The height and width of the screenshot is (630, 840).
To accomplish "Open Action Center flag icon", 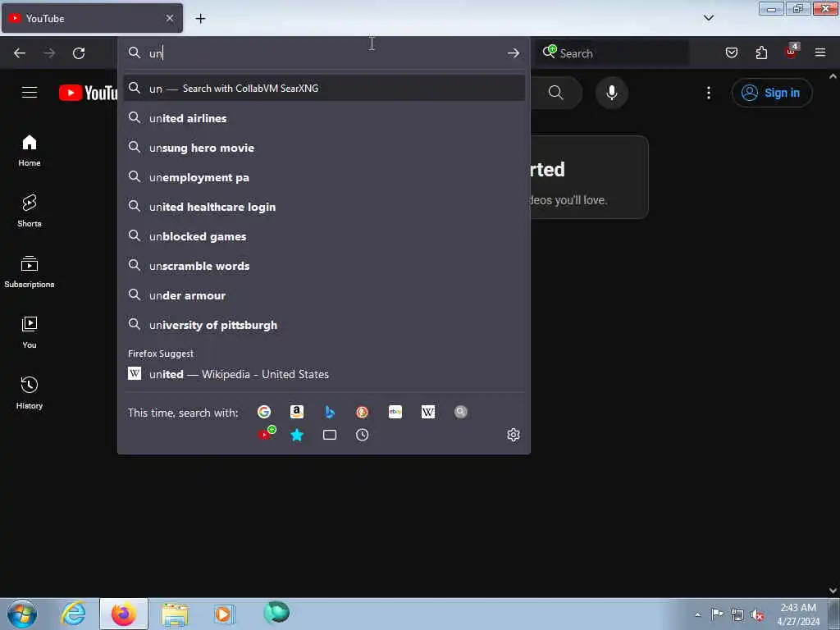I will [x=717, y=614].
